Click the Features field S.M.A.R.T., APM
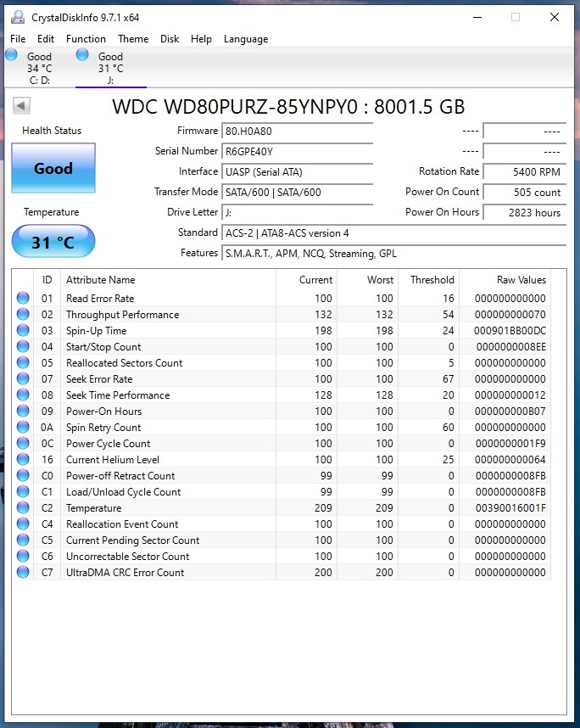The height and width of the screenshot is (728, 580). point(394,254)
